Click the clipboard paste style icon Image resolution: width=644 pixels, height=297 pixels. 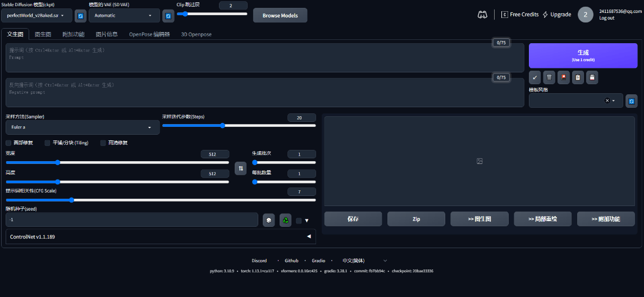578,77
